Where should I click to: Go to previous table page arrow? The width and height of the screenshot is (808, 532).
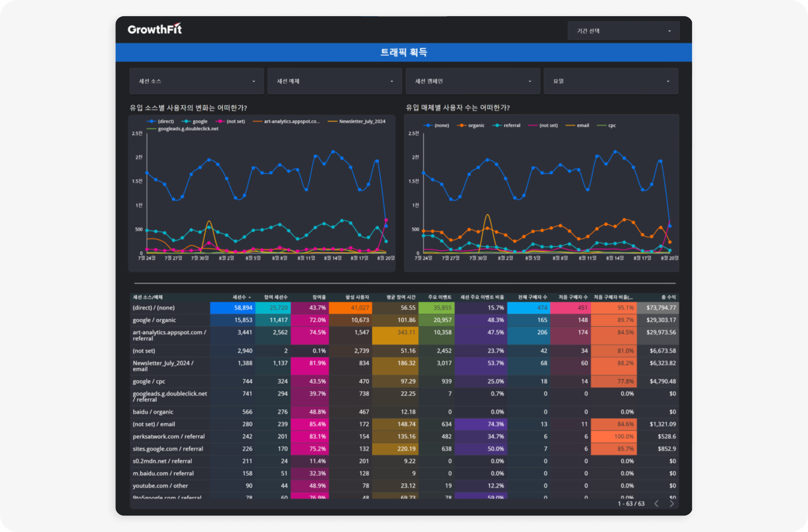click(x=656, y=503)
